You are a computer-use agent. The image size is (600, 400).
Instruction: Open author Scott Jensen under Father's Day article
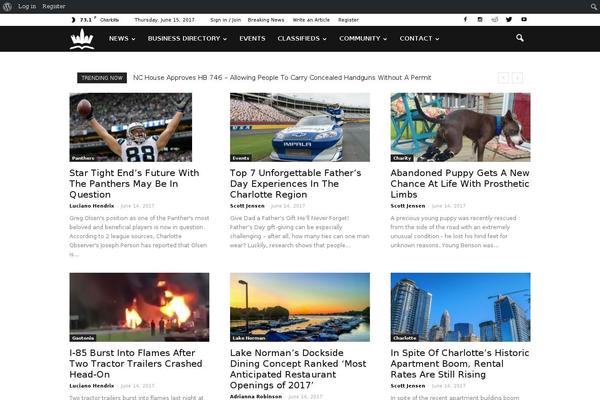coord(247,206)
